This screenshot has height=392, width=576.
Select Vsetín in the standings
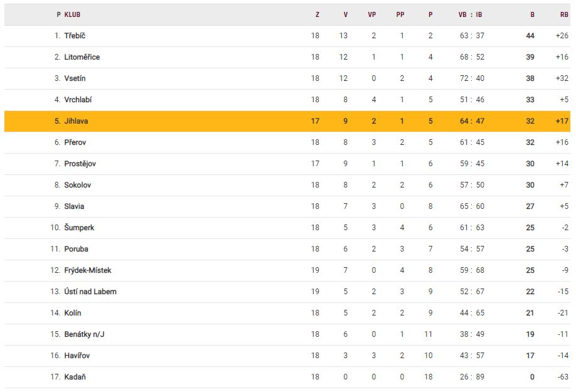(75, 78)
